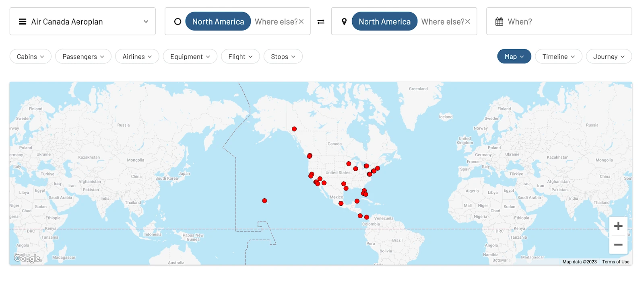The image size is (644, 283).
Task: Select the origin North America chip
Action: pyautogui.click(x=218, y=22)
